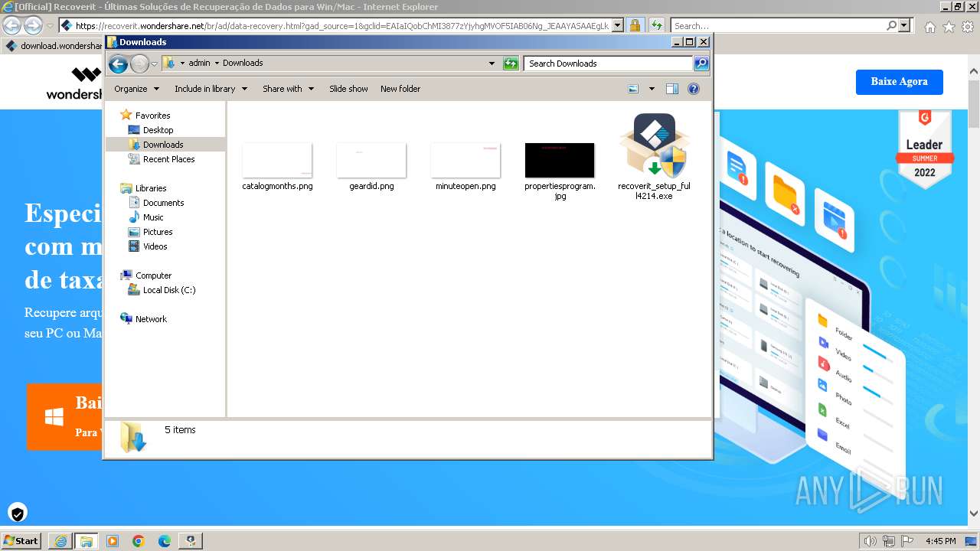Open the Share with dropdown
The width and height of the screenshot is (980, 551).
point(288,89)
